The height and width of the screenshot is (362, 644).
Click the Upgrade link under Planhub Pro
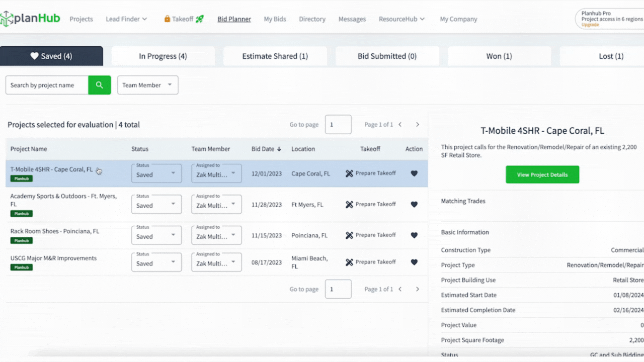pos(590,25)
